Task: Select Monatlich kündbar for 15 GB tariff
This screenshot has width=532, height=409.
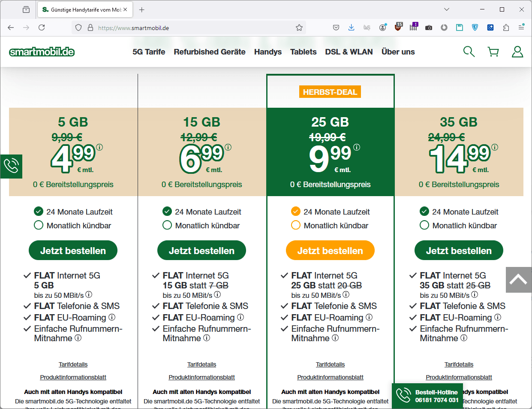Action: click(167, 225)
